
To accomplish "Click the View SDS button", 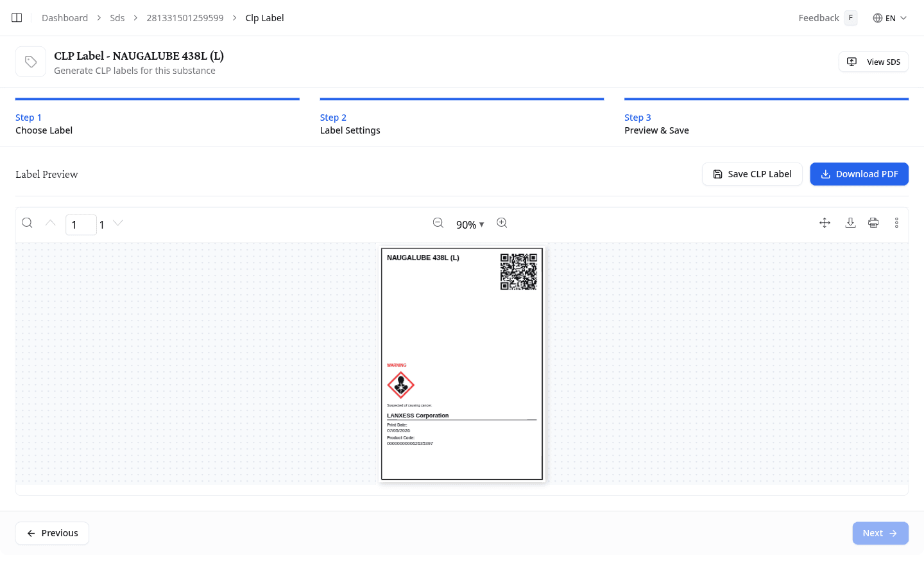I will [873, 62].
